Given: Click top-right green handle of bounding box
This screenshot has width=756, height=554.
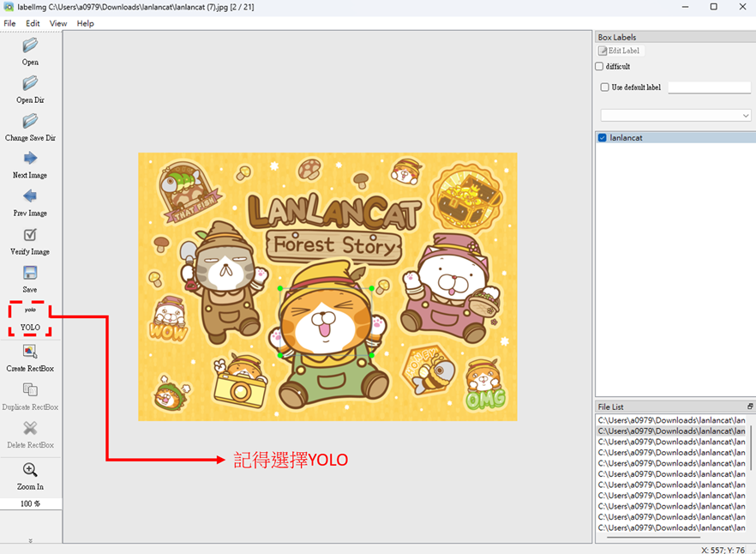Looking at the screenshot, I should (x=372, y=289).
